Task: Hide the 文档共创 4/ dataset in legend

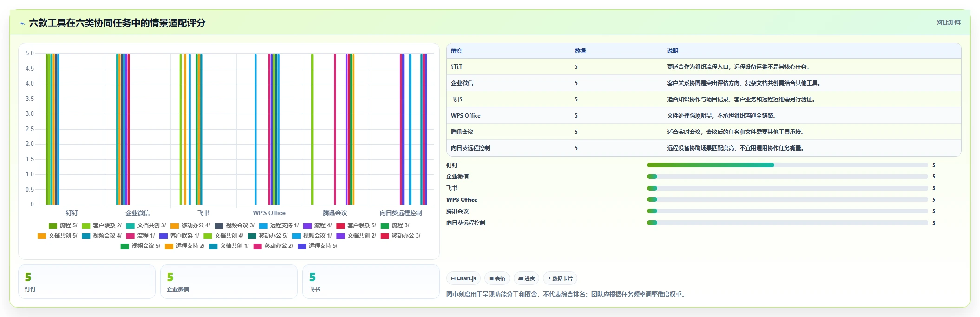Action: [x=223, y=236]
